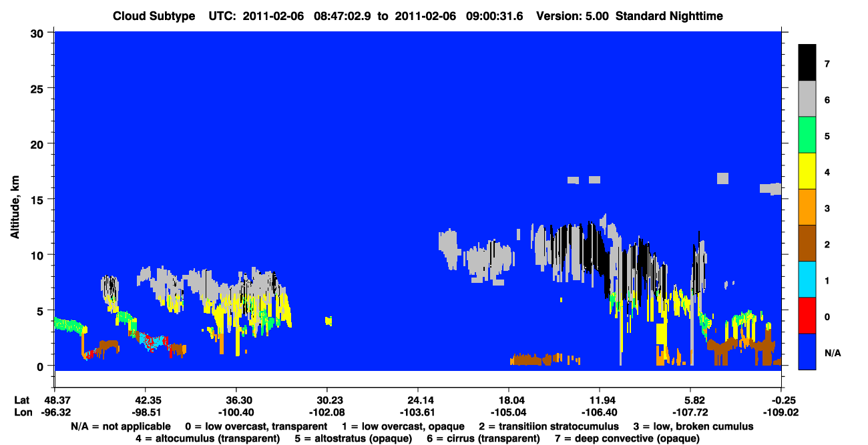Click the longitude value -105.04

point(509,412)
